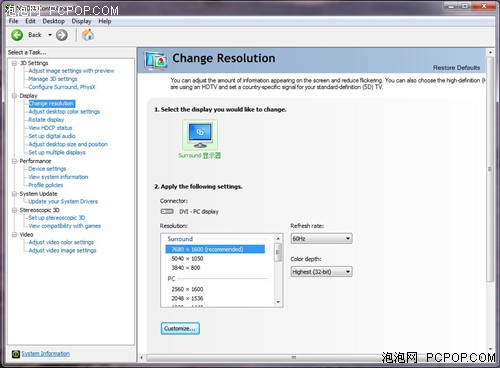
Task: Select Adjust image settings with preview
Action: coord(71,71)
